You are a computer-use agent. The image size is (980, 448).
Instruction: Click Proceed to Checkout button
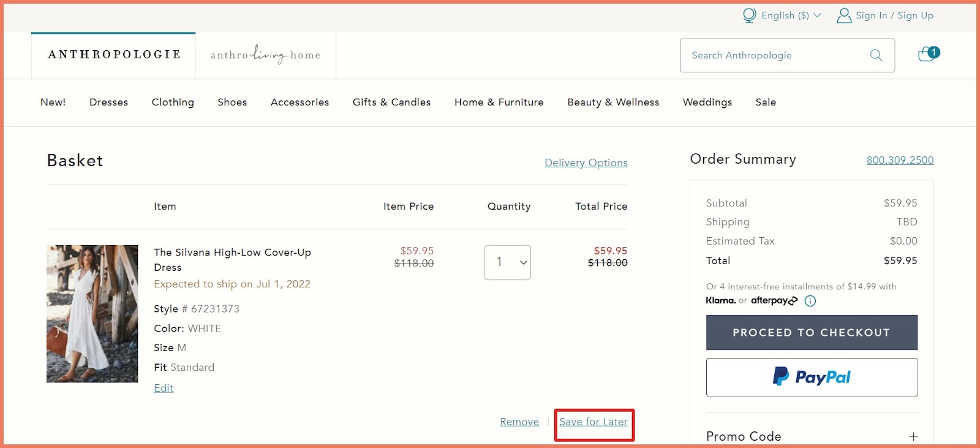812,332
